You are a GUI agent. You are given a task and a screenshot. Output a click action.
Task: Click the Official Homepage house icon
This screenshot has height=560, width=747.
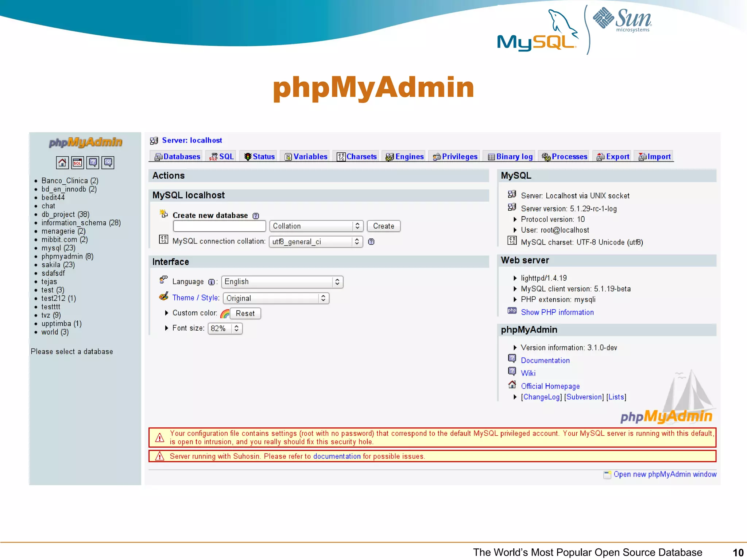point(512,384)
